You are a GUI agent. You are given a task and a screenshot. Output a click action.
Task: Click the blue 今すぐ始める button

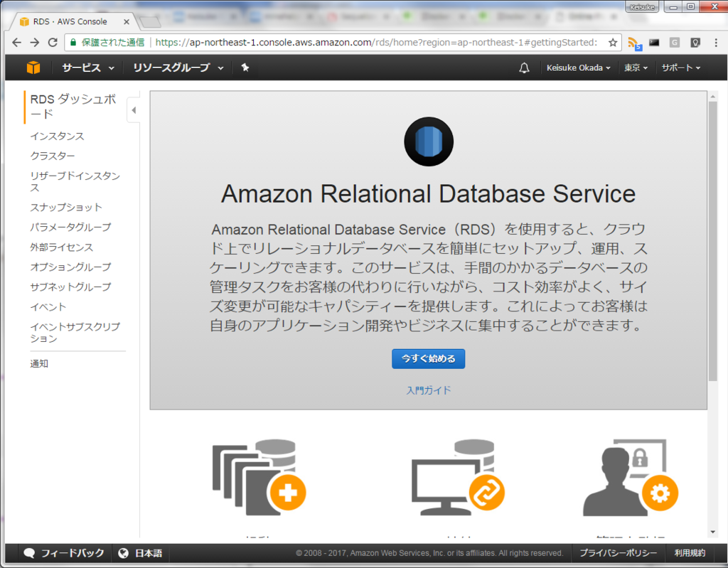pos(428,358)
